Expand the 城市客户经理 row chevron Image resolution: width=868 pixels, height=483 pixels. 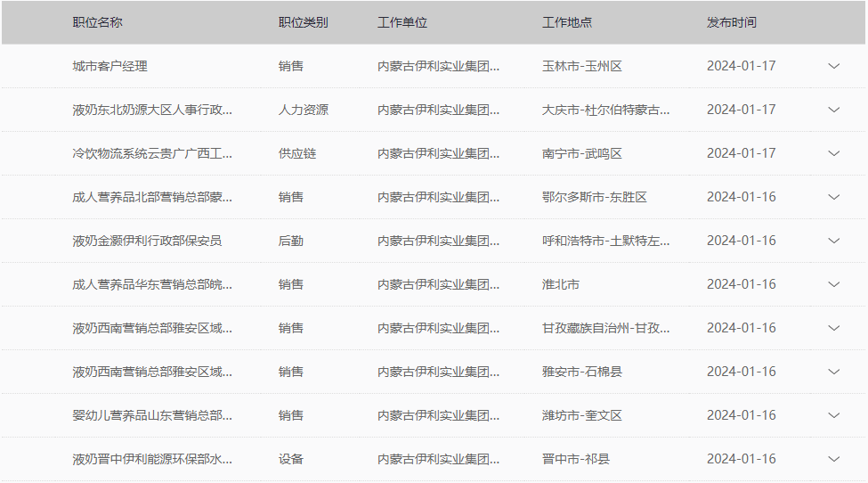point(833,66)
